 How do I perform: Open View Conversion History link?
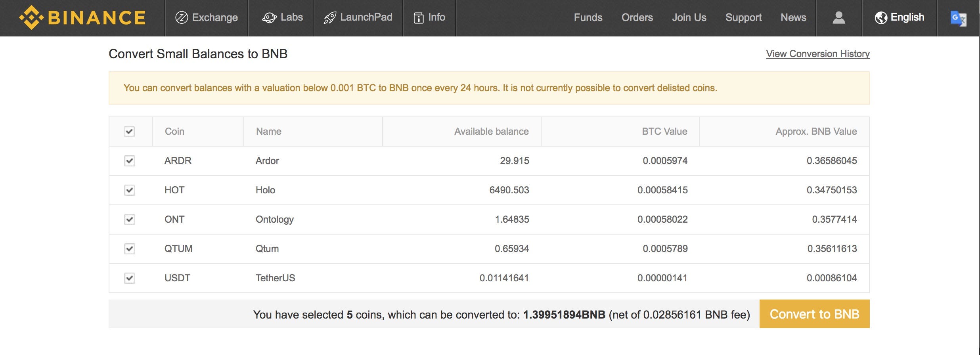(x=818, y=54)
